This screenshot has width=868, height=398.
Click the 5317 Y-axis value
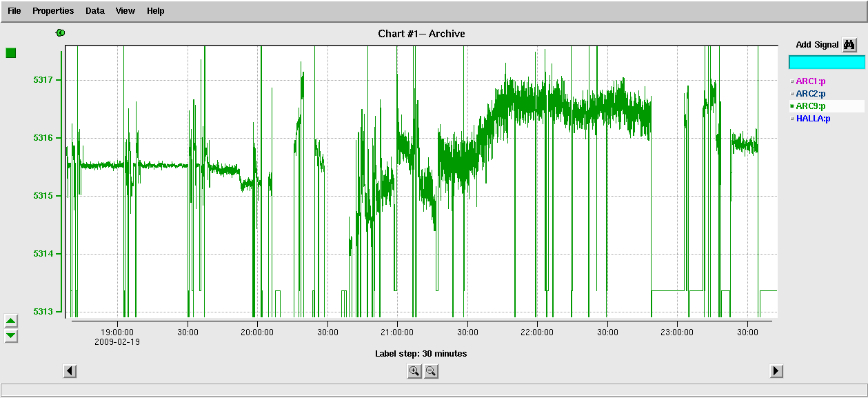click(x=43, y=80)
